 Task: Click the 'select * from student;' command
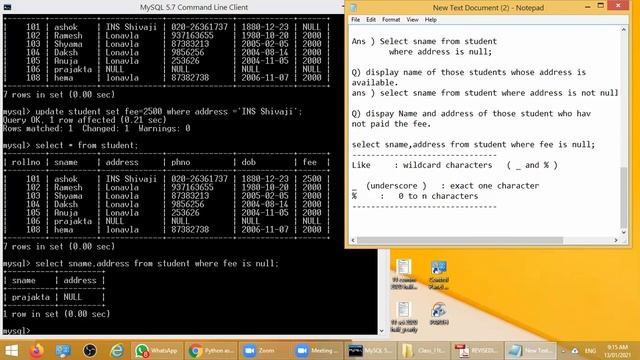87,145
